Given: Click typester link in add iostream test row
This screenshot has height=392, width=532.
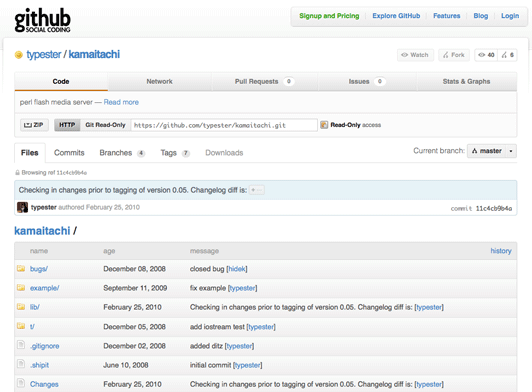Looking at the screenshot, I should click(x=261, y=326).
